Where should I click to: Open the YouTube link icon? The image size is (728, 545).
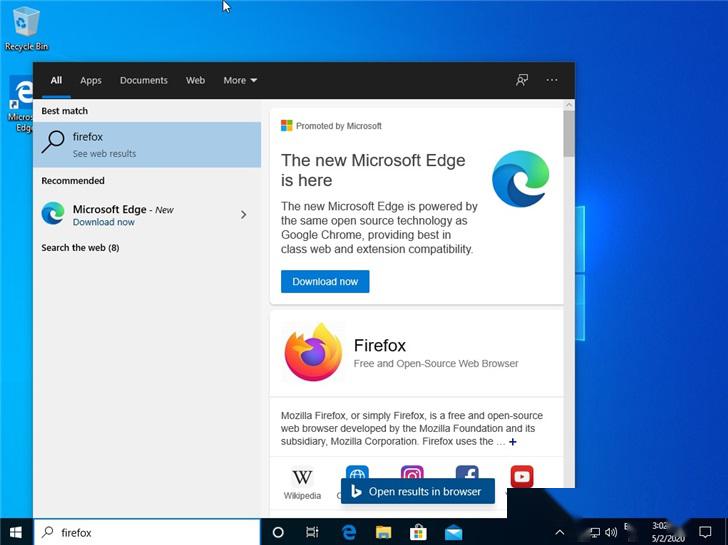coord(522,477)
